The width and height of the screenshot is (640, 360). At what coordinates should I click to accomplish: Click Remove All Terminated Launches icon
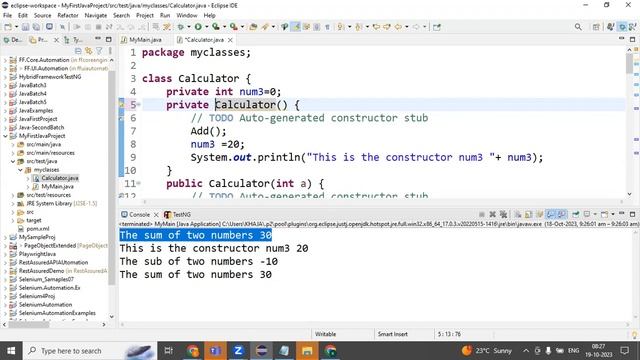click(503, 214)
